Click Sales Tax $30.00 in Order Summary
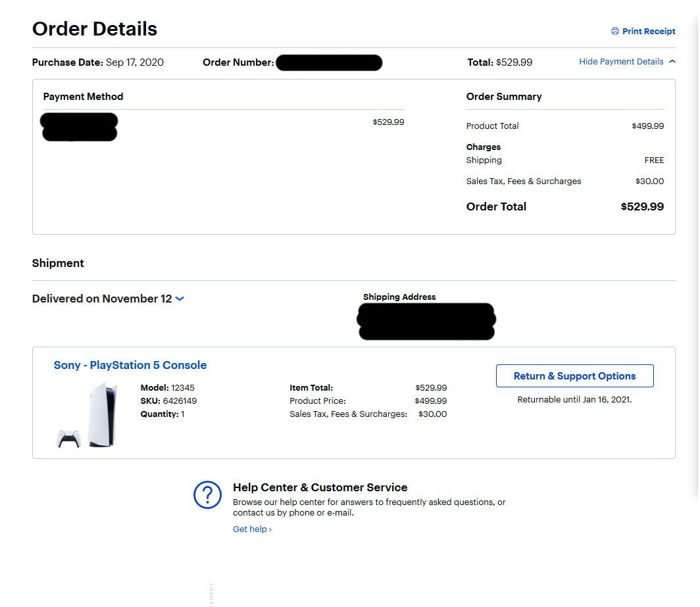 click(649, 182)
